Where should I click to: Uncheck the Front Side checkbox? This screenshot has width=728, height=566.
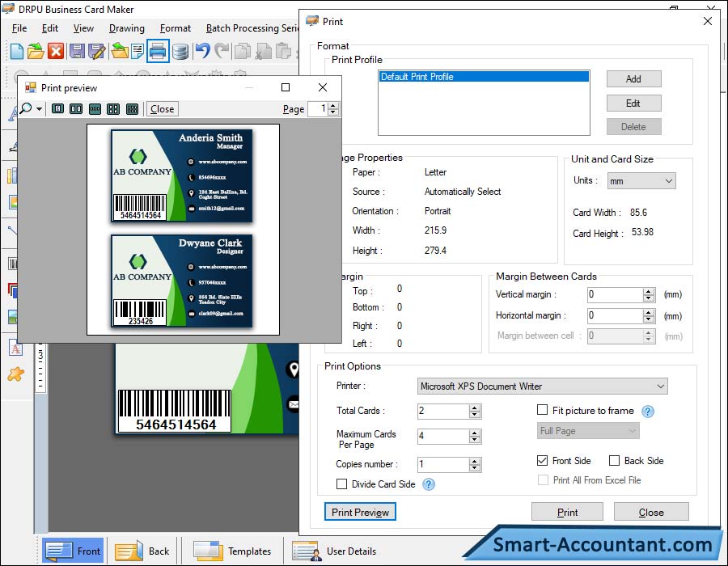click(x=542, y=461)
